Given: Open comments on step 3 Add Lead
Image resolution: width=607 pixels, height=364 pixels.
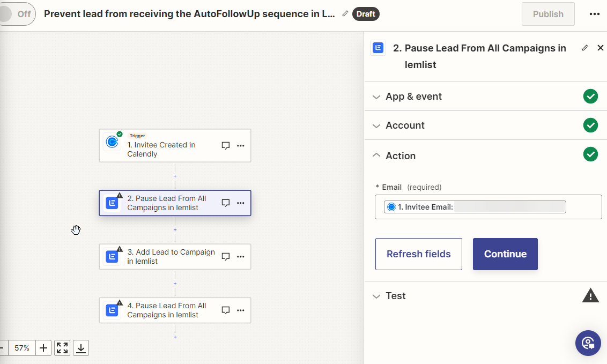Looking at the screenshot, I should coord(226,256).
